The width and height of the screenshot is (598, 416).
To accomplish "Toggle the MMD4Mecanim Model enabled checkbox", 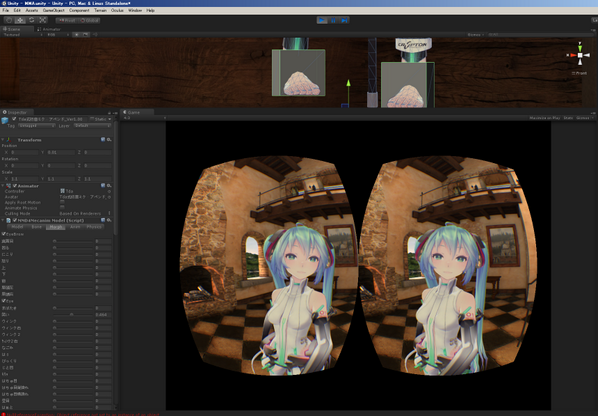I will 14,220.
